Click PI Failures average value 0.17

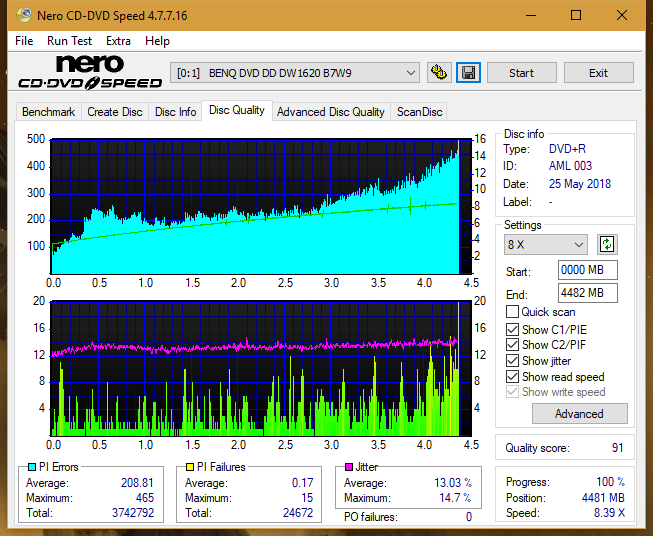(302, 483)
